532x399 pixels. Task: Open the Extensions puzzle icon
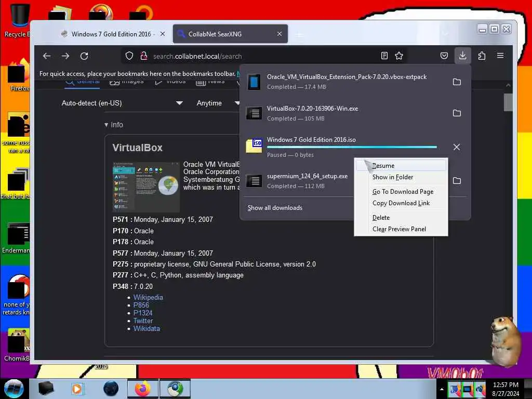(482, 56)
